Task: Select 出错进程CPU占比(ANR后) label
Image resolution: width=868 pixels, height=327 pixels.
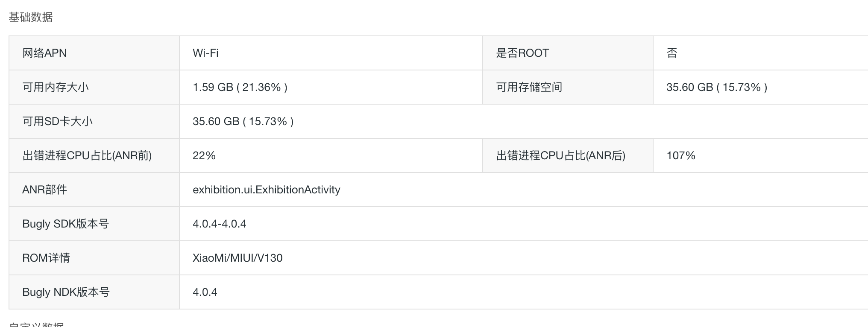Action: (561, 155)
